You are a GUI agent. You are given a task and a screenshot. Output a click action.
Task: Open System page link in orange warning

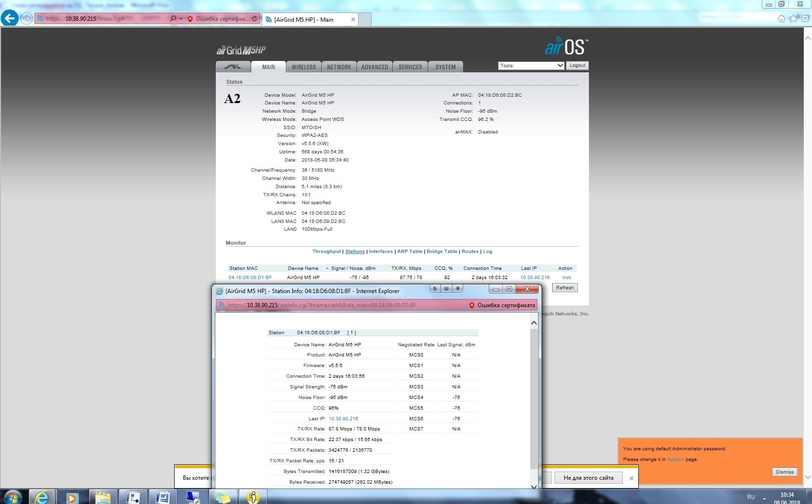[676, 460]
